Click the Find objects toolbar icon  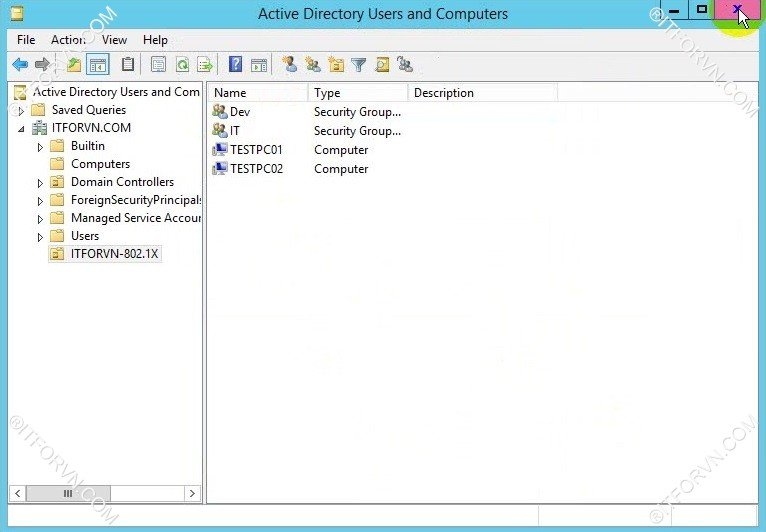click(x=382, y=65)
